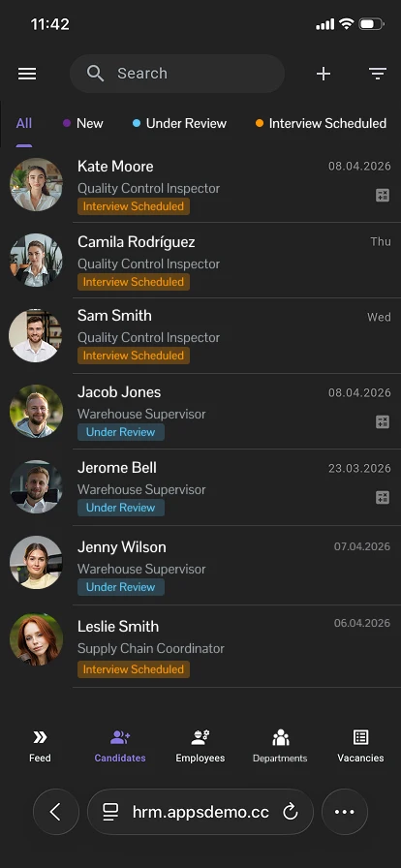Select the Interview Scheduled filter tab
This screenshot has height=868, width=401.
[x=321, y=123]
